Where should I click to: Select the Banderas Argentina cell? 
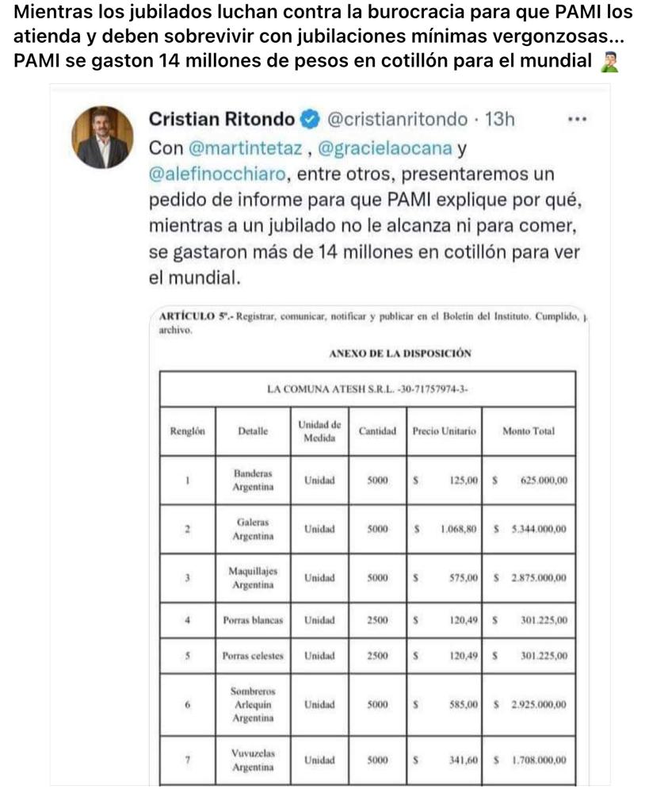pos(253,480)
